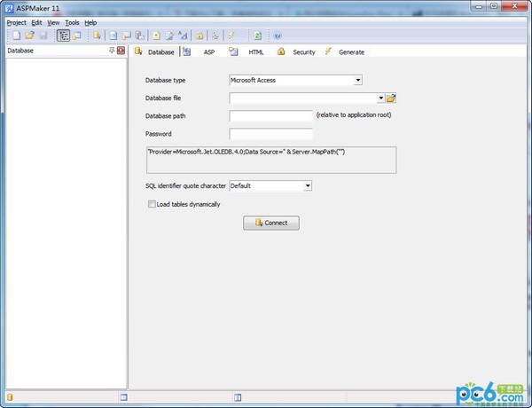
Task: Open a project using the folder toolbar icon
Action: pyautogui.click(x=29, y=35)
